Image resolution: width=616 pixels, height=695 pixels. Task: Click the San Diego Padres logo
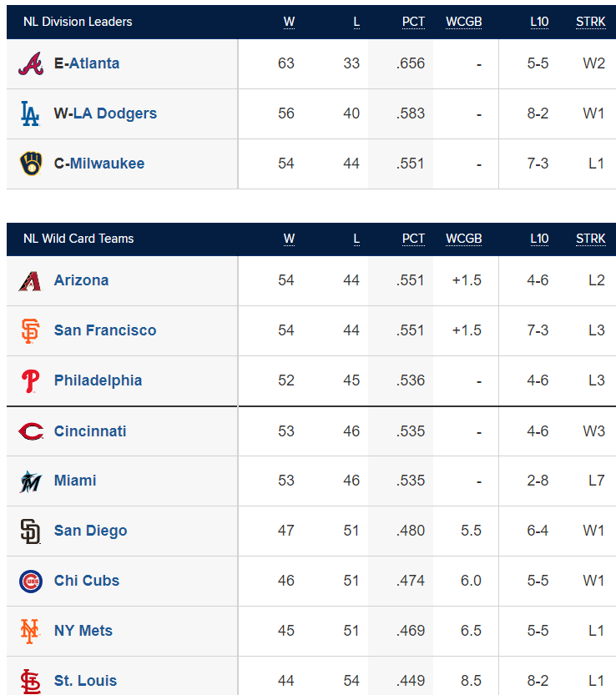31,531
